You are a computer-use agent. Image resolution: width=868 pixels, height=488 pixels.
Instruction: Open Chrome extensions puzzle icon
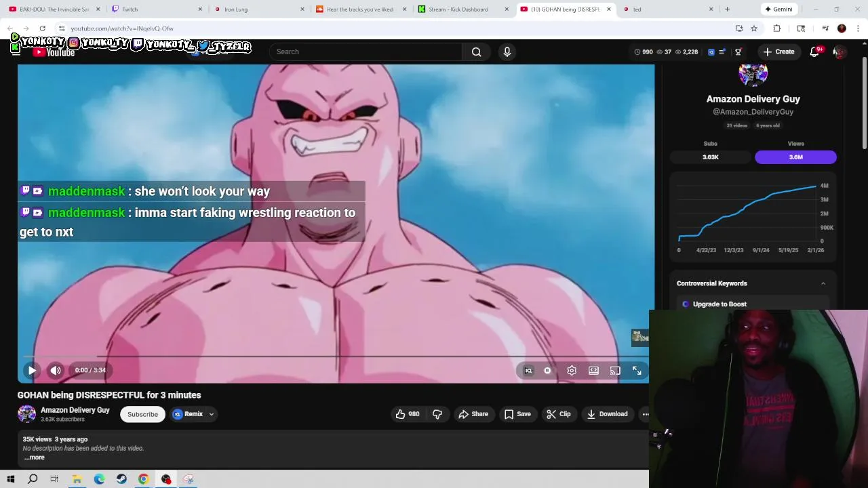click(x=777, y=28)
